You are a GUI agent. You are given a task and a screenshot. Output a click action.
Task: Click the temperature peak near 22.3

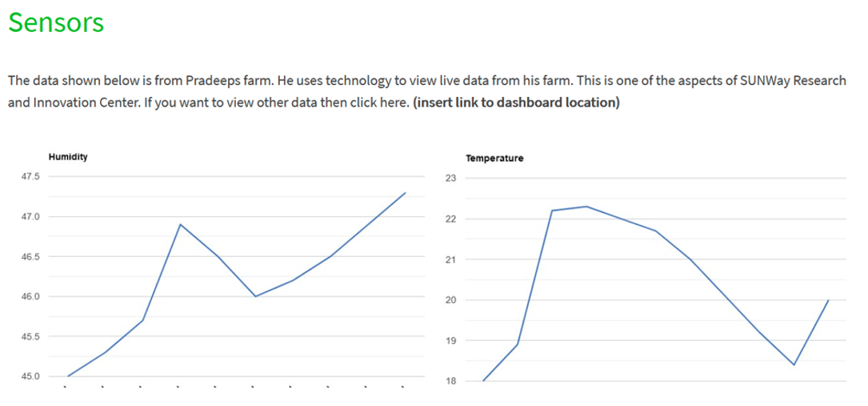point(586,207)
